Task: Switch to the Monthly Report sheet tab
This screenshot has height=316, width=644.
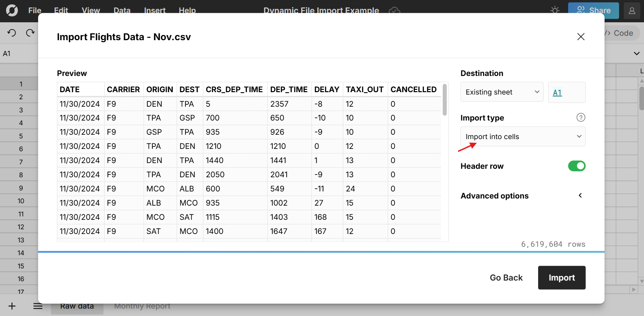Action: [x=142, y=306]
